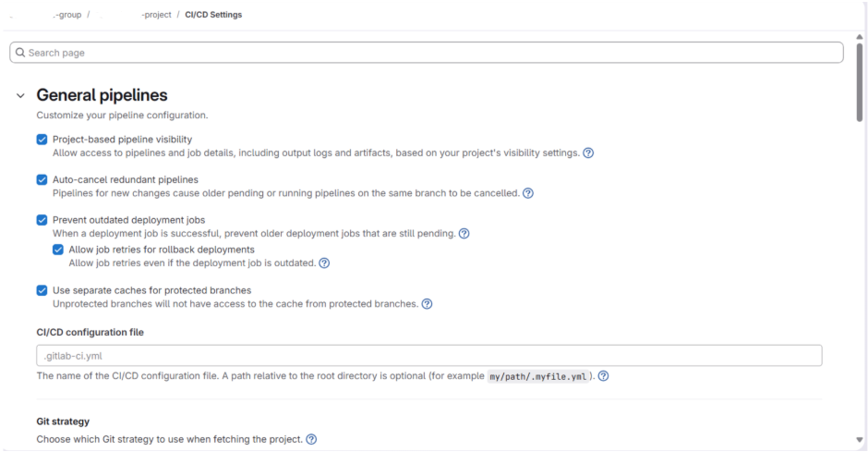Click help icon beside Git strategy description
Viewport: 868px width, 464px height.
[x=311, y=439]
